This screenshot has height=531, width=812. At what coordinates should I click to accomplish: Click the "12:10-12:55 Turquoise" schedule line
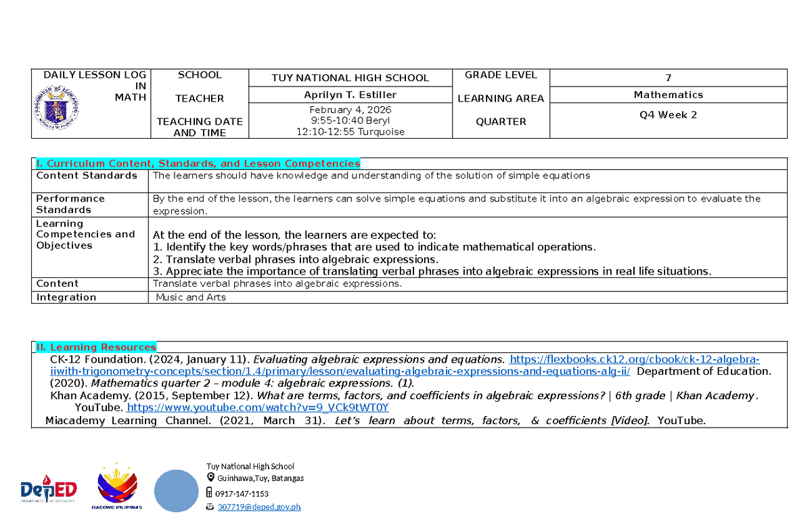(x=351, y=132)
